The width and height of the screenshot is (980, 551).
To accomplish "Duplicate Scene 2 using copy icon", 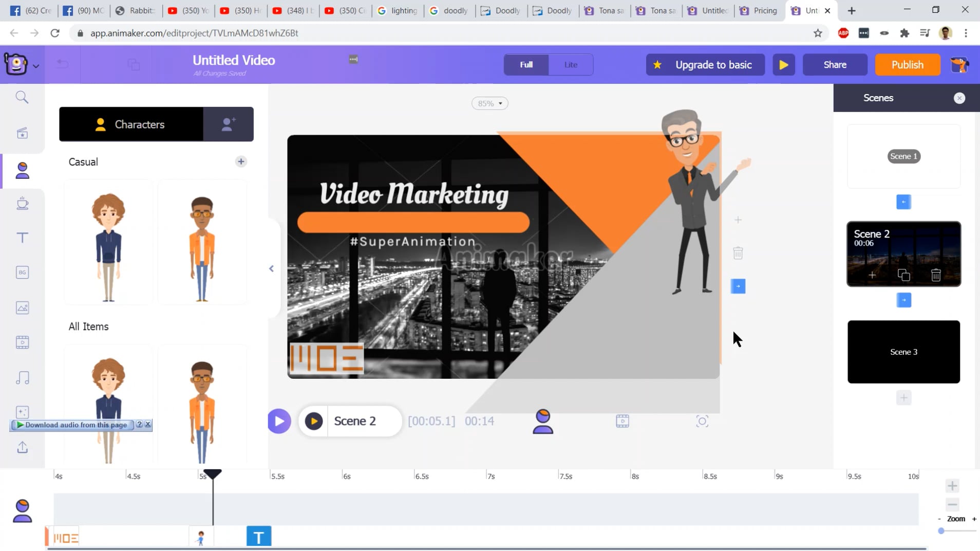I will (904, 275).
